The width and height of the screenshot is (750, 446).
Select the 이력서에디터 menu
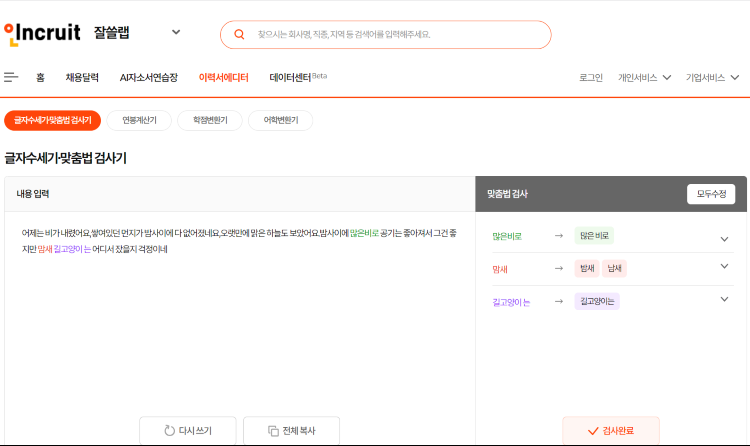pyautogui.click(x=223, y=78)
